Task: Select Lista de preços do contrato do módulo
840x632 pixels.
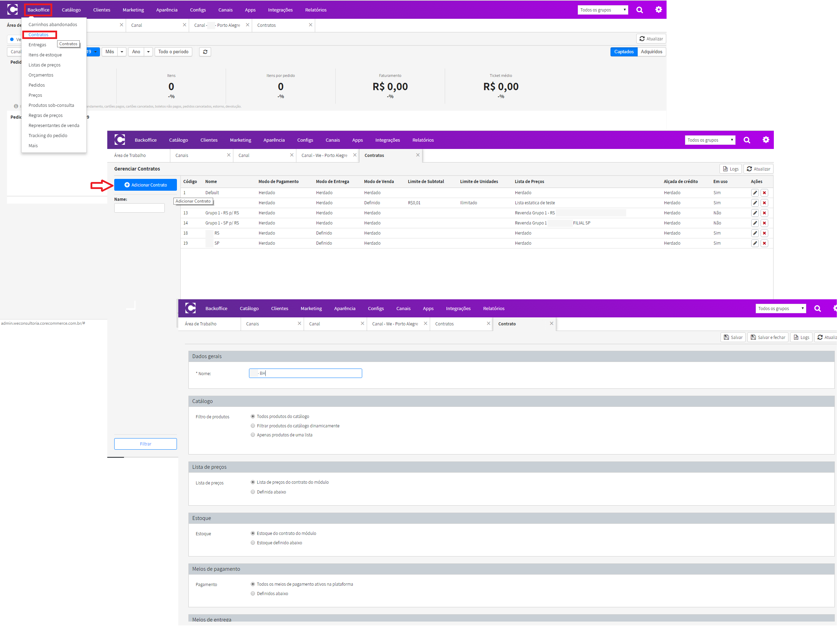Action: (x=253, y=482)
